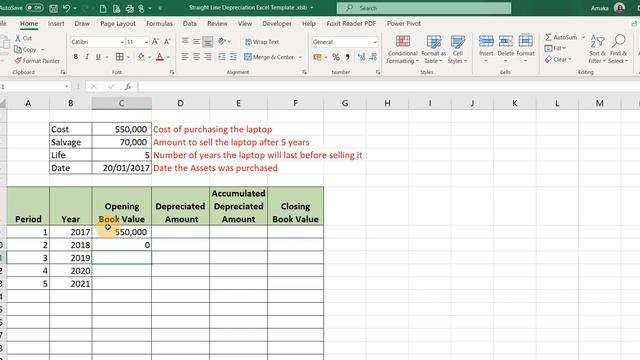The width and height of the screenshot is (640, 360).
Task: Open Format as Table gallery
Action: (433, 49)
